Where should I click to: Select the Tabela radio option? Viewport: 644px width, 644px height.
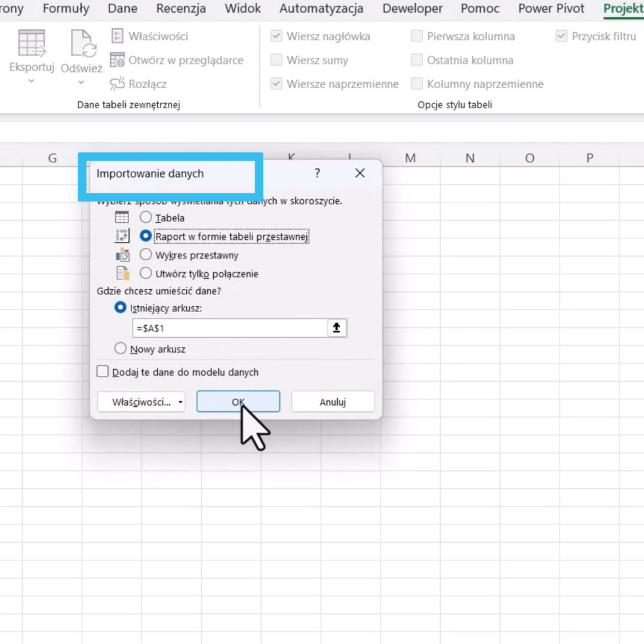pos(146,218)
